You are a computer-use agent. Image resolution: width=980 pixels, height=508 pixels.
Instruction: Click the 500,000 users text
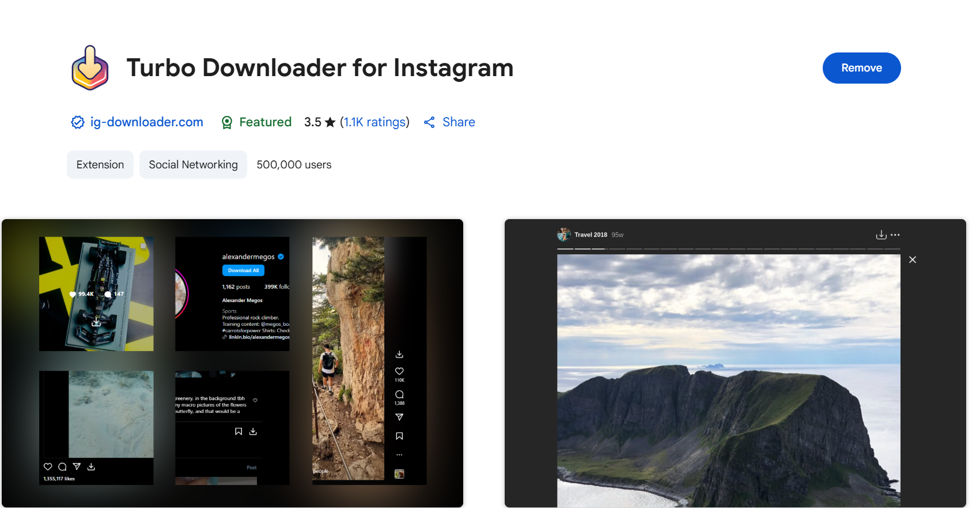pos(294,165)
